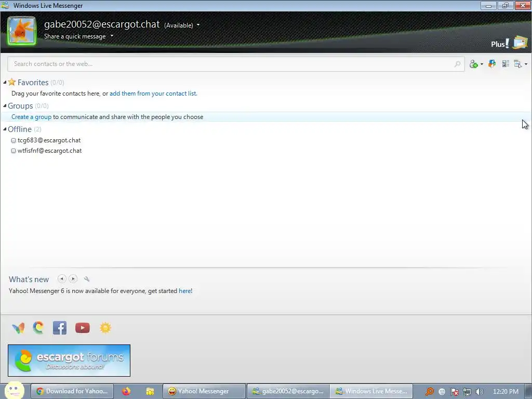
Task: Change the contact list layout icon
Action: (x=506, y=63)
